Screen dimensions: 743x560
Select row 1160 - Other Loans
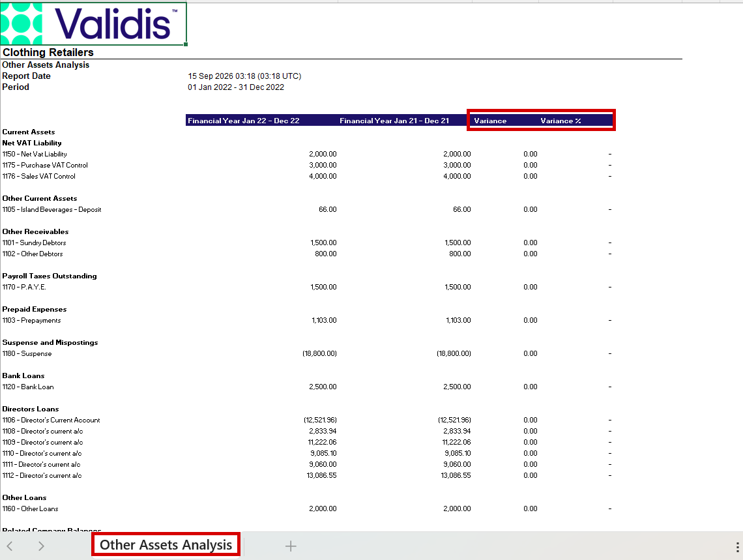click(31, 509)
